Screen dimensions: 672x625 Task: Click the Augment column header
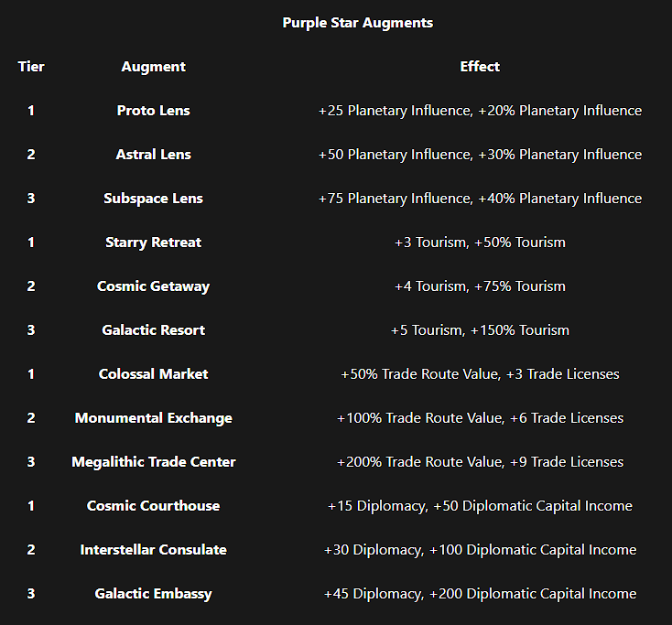pyautogui.click(x=153, y=67)
